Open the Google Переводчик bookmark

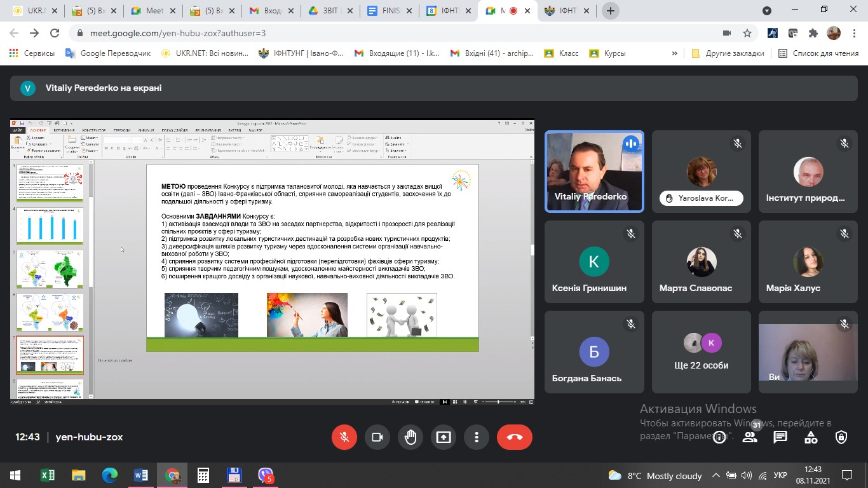[108, 53]
